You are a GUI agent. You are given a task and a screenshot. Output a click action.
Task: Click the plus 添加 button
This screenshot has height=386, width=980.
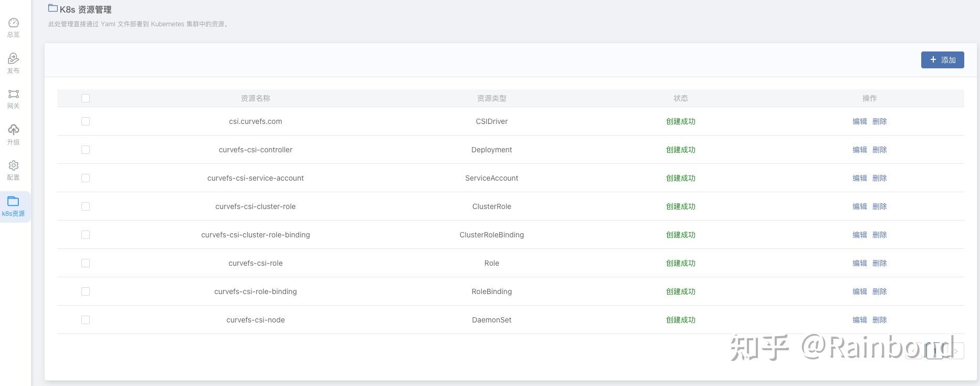tap(942, 60)
